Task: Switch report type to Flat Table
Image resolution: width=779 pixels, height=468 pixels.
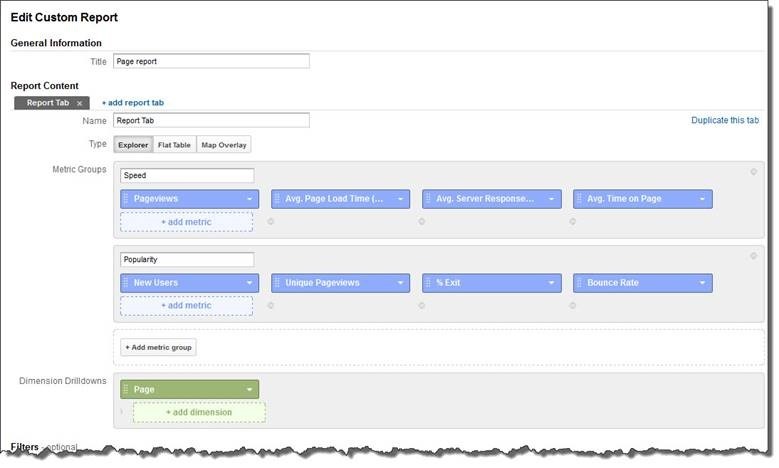Action: pyautogui.click(x=174, y=145)
